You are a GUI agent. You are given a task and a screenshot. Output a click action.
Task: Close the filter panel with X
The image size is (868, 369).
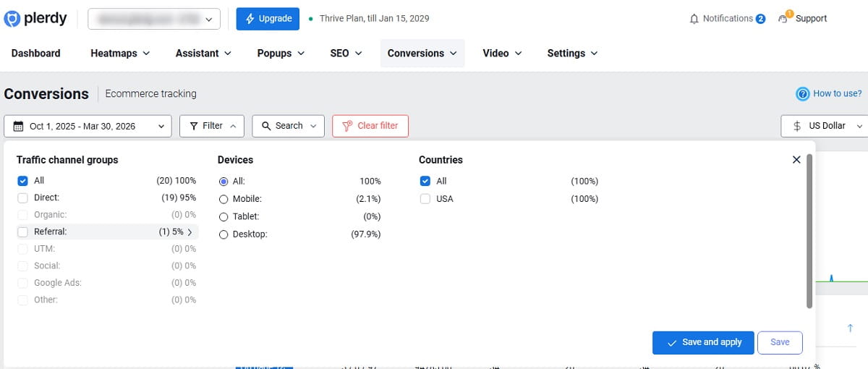click(796, 159)
